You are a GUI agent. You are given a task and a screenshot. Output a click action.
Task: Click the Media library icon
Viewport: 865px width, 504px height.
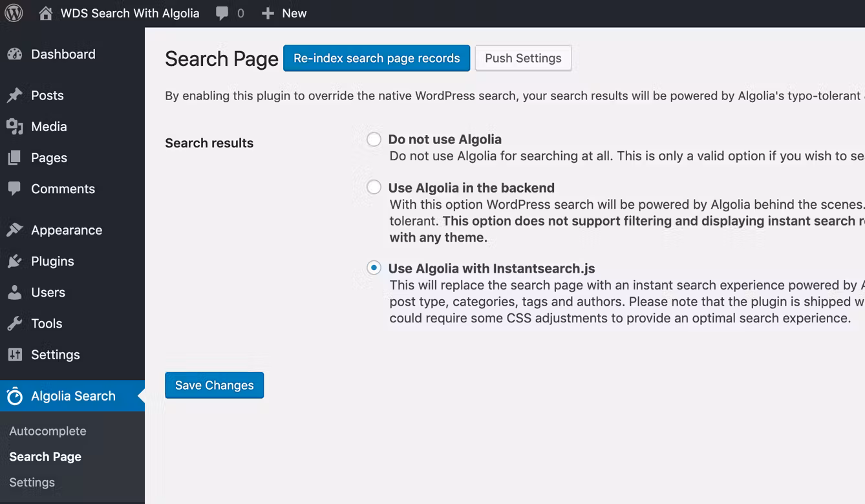[15, 127]
